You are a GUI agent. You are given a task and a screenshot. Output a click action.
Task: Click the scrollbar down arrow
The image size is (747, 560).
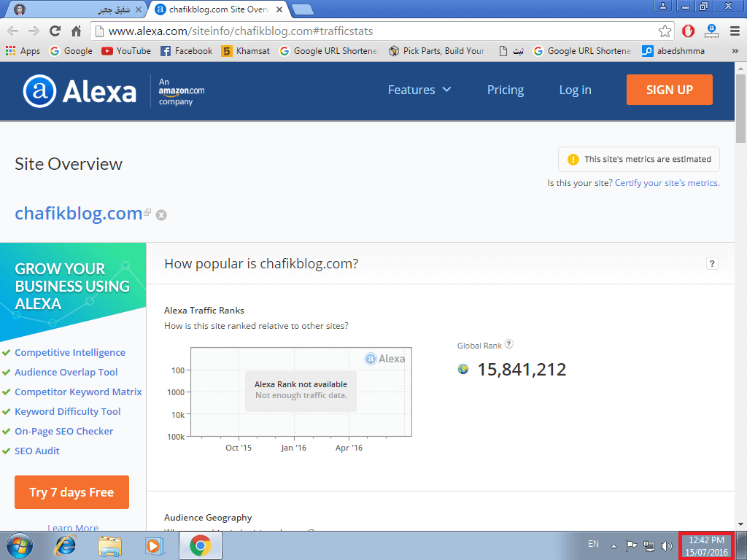(740, 524)
